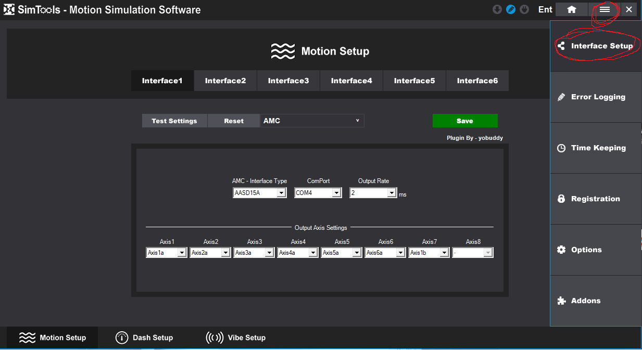
Task: Click the Reset button
Action: click(234, 121)
